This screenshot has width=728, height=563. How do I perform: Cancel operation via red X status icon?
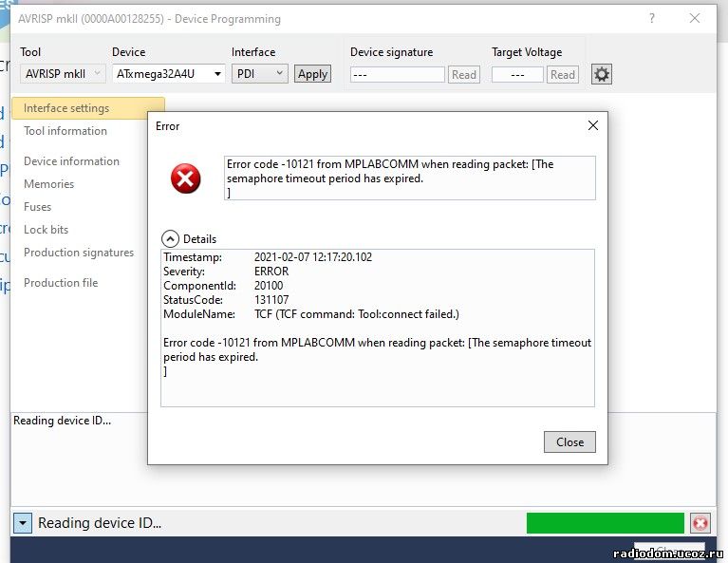coord(700,523)
